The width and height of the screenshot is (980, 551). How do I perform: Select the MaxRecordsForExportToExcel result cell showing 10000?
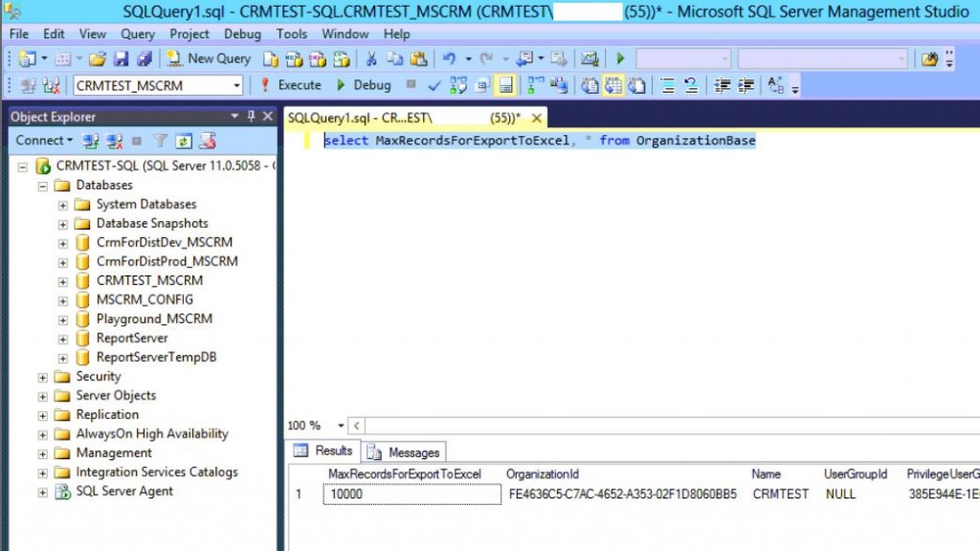pyautogui.click(x=412, y=494)
